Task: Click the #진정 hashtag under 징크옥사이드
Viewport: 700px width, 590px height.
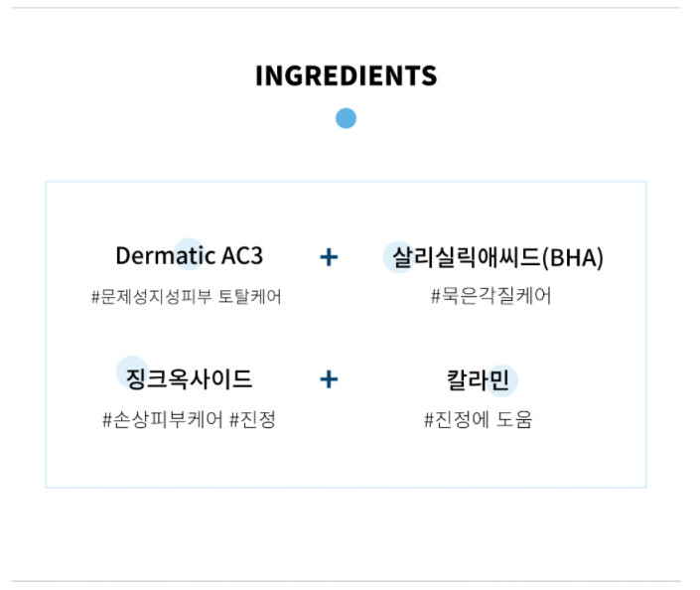Action: [252, 420]
